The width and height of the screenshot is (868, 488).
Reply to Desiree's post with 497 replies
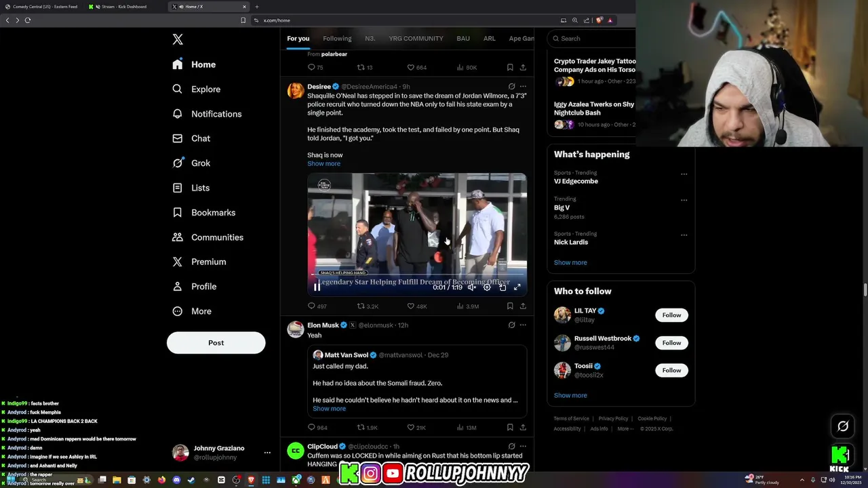click(x=317, y=306)
